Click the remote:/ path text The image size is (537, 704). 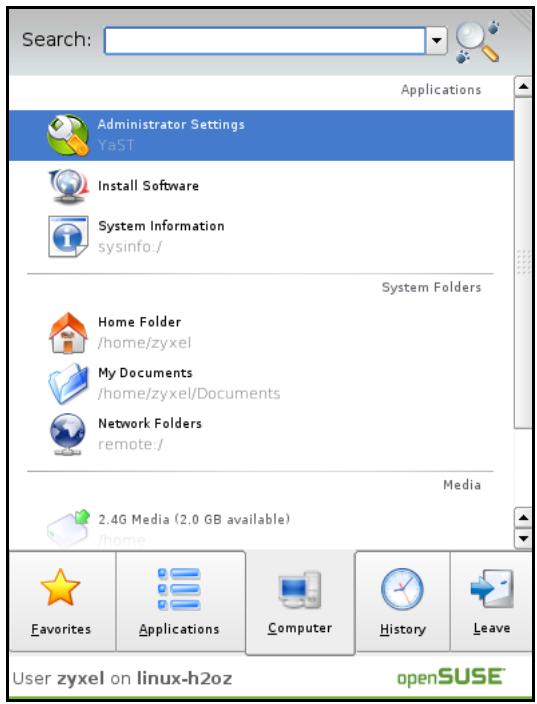[131, 444]
